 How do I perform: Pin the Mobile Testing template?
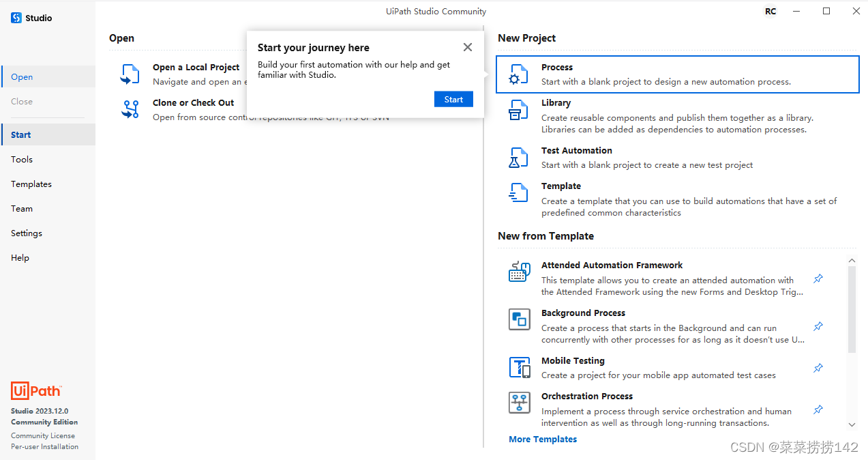[818, 368]
